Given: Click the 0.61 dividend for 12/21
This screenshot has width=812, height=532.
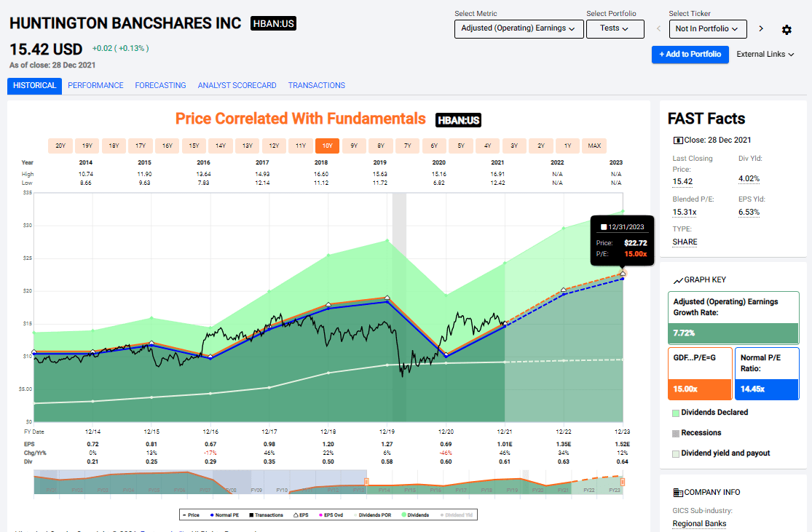Looking at the screenshot, I should coord(505,461).
